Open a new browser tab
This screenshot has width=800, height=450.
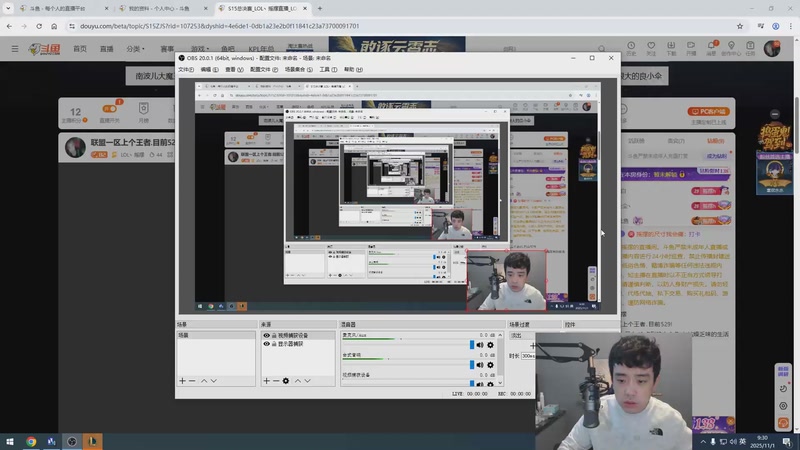pos(320,9)
